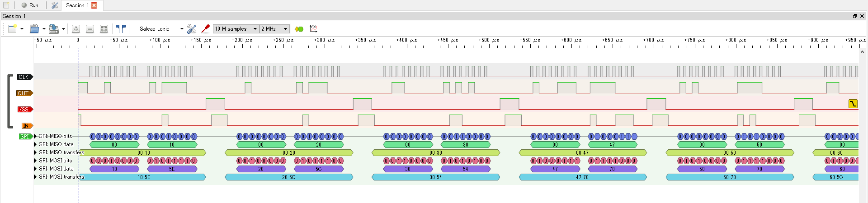Click the vertical scrollbar up arrow
The image size is (868, 203).
[x=862, y=52]
